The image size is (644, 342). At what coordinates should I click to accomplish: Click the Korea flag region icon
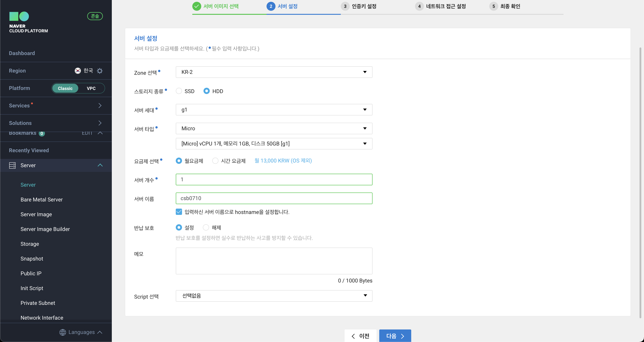click(78, 71)
